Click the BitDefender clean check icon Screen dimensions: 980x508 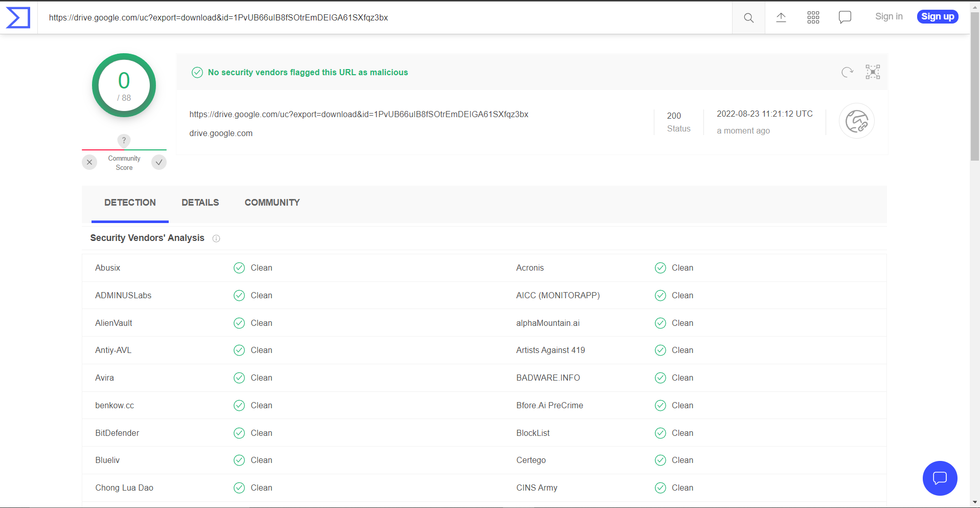pyautogui.click(x=239, y=433)
